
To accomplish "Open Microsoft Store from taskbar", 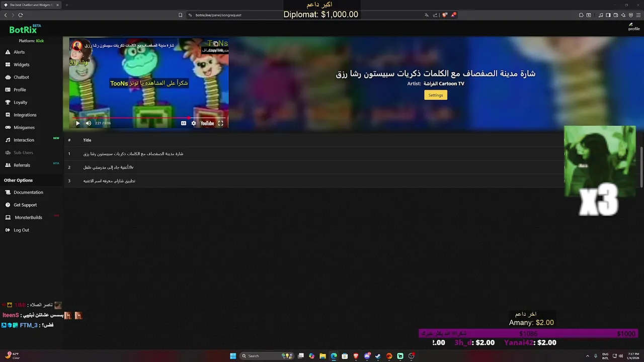I will pyautogui.click(x=345, y=356).
